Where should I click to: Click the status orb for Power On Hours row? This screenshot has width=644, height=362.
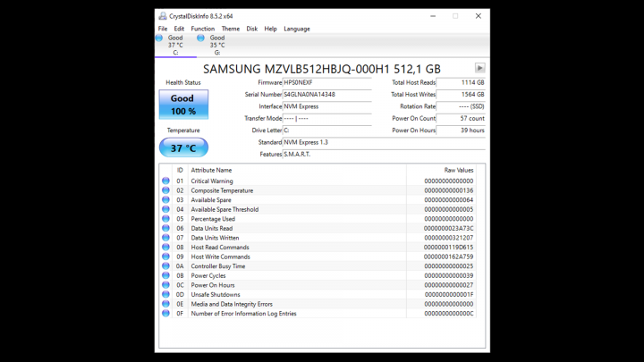coord(165,284)
